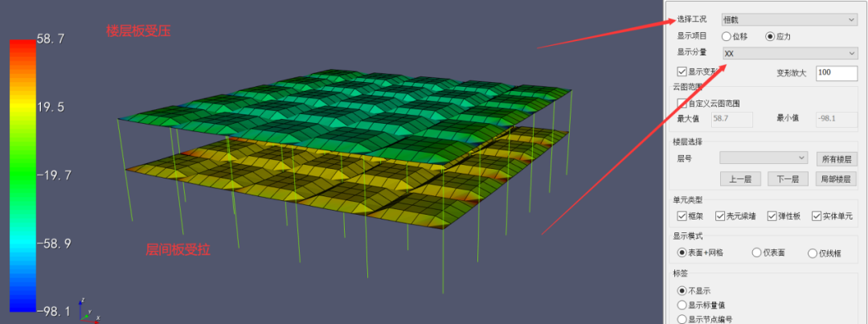Select the 表面+网格 display mode
The image size is (868, 324).
coord(682,252)
